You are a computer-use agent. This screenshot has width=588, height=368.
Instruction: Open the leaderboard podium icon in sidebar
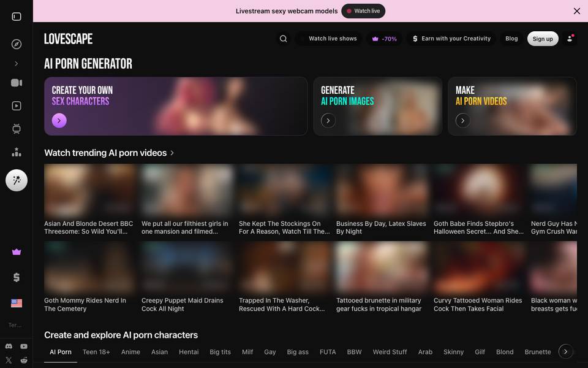[17, 152]
